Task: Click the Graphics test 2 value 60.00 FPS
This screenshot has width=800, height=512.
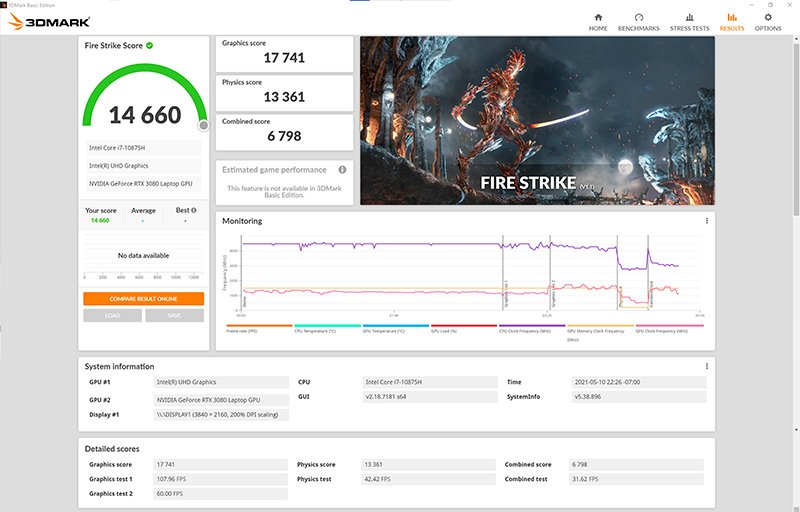Action: [220, 494]
